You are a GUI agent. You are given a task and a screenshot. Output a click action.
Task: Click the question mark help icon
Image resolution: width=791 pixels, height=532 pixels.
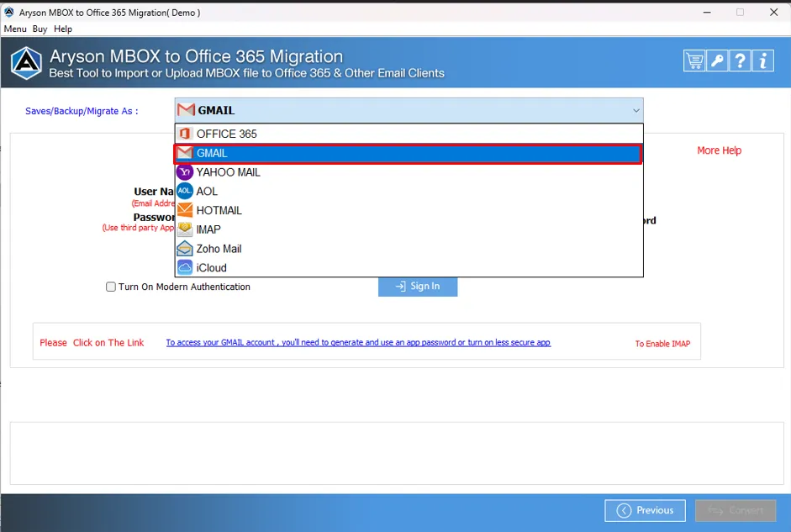coord(740,61)
